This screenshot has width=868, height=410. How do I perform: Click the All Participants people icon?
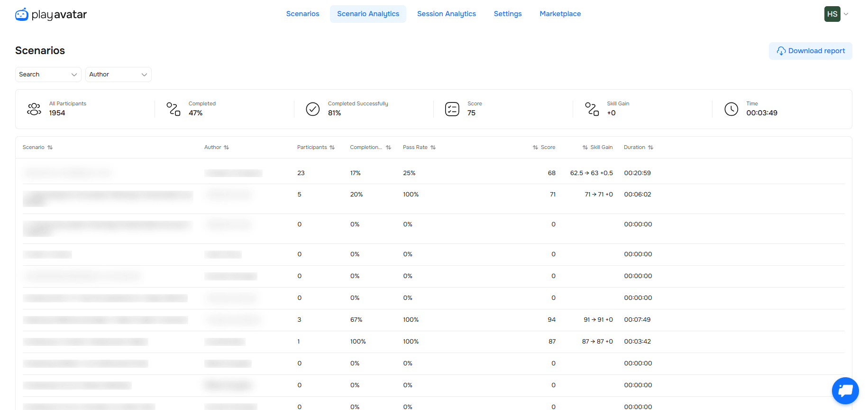(x=34, y=109)
